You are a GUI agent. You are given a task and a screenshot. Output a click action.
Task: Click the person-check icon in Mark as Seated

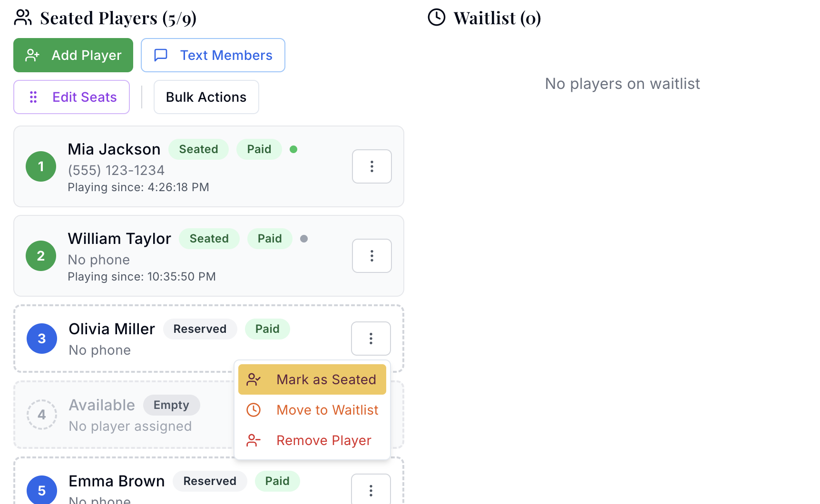(254, 379)
